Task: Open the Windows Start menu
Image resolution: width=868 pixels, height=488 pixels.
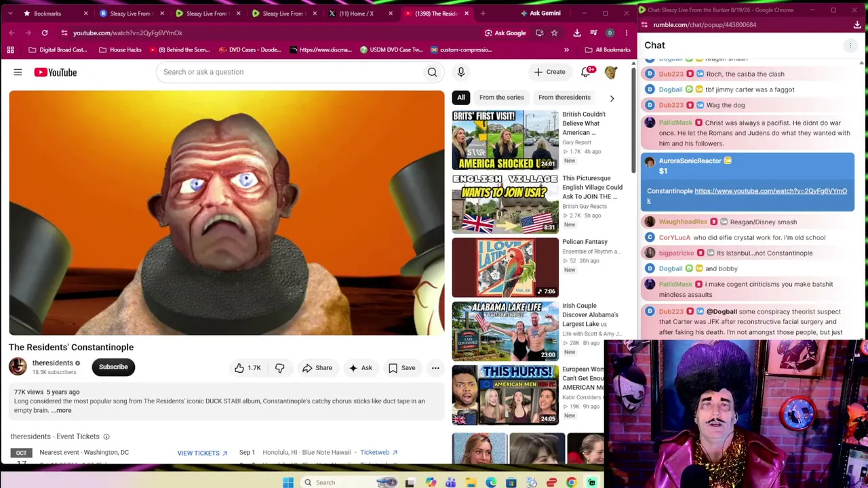Action: pos(288,483)
